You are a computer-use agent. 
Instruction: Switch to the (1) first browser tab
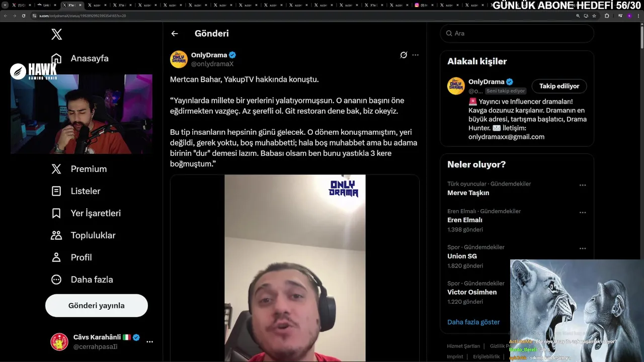point(23,5)
